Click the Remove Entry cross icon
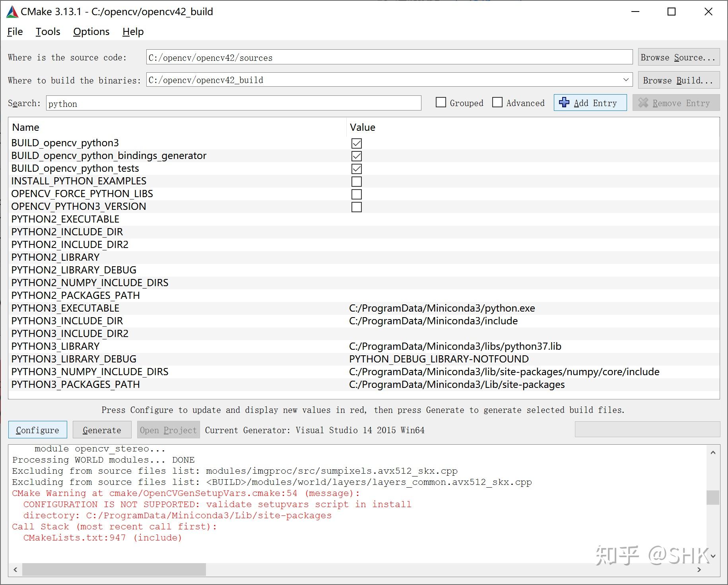728x585 pixels. (644, 103)
